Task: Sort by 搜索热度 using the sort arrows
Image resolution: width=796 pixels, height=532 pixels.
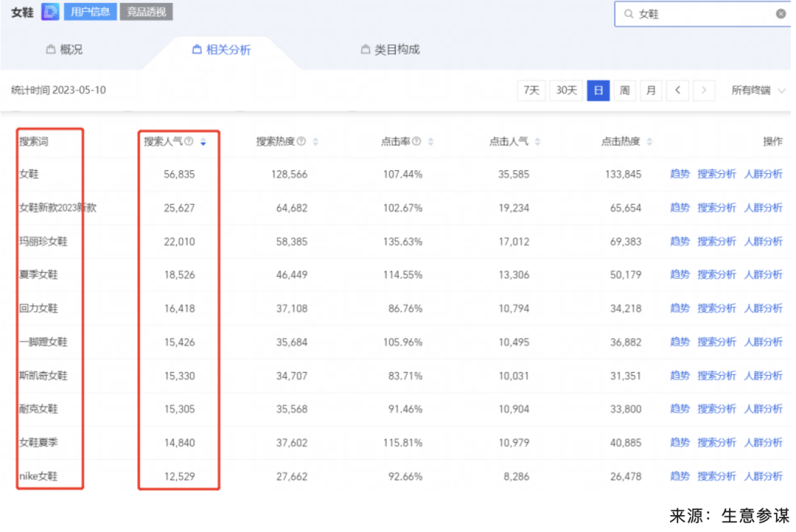Action: coord(315,141)
